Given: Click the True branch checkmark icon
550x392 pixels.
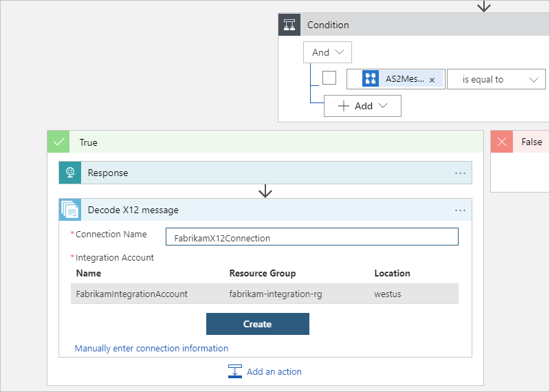Looking at the screenshot, I should point(58,142).
